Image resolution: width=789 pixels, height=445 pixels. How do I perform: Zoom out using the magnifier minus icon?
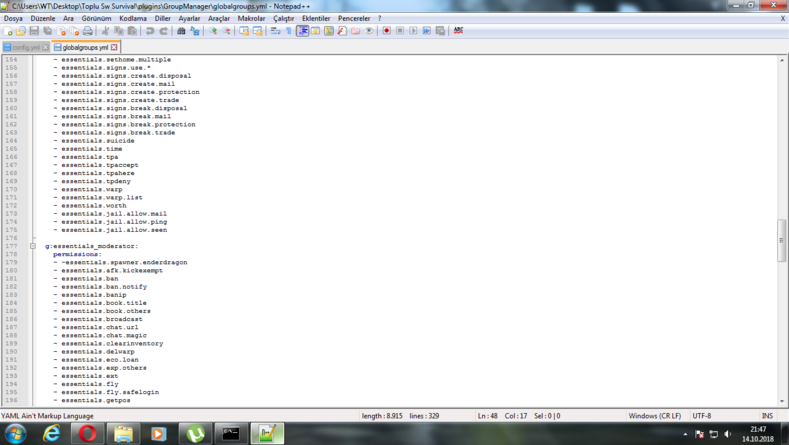pos(226,31)
